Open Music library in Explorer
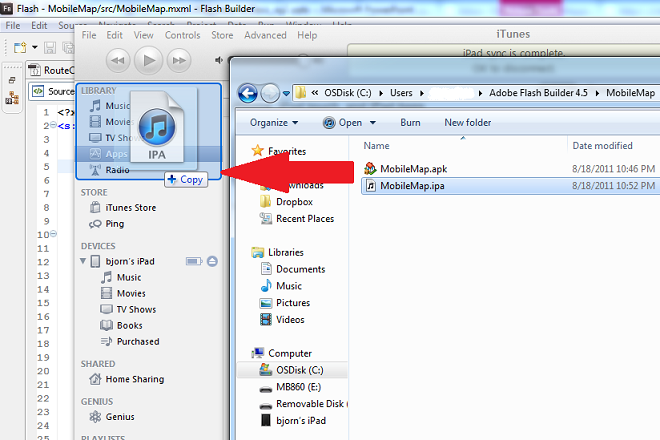The image size is (660, 440). click(x=289, y=286)
